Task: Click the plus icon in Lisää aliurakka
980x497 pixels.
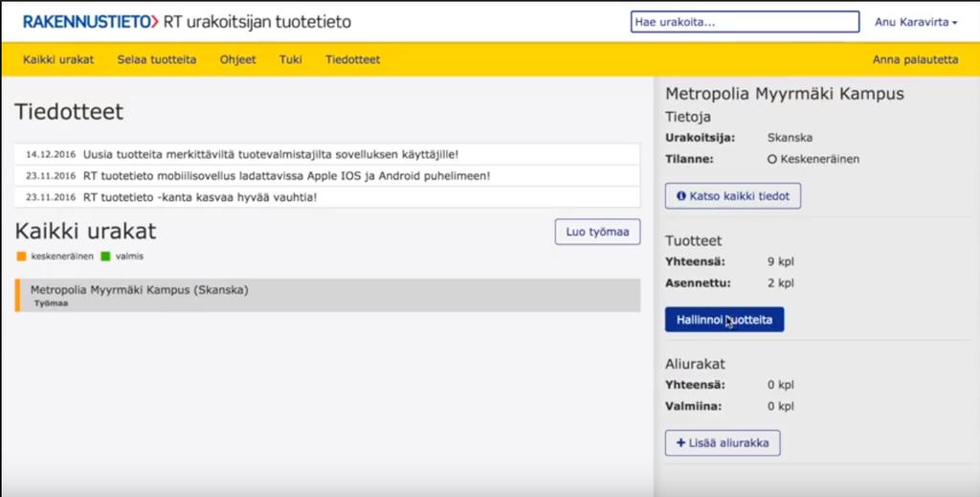Action: 680,443
